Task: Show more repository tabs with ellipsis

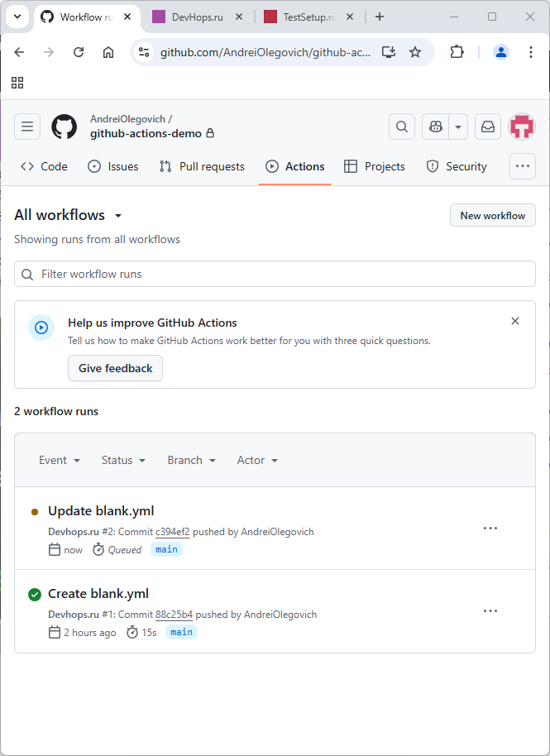Action: click(x=523, y=166)
